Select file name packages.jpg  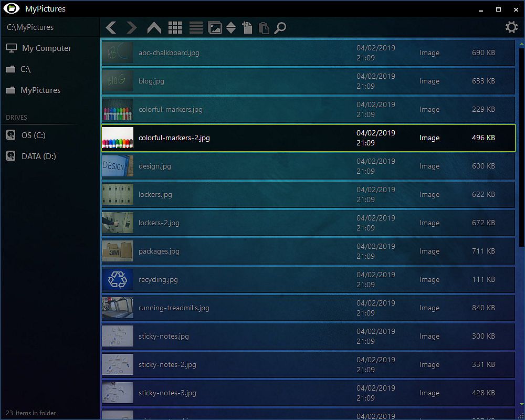(159, 251)
